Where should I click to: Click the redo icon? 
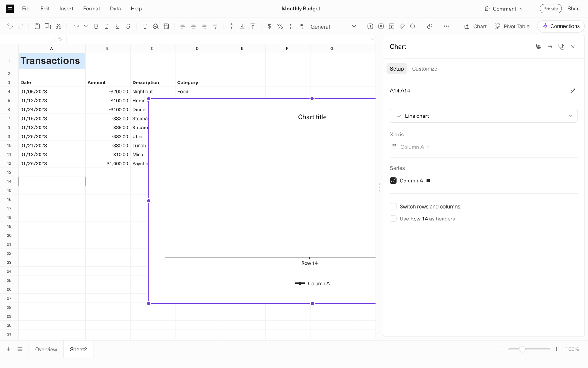(21, 26)
